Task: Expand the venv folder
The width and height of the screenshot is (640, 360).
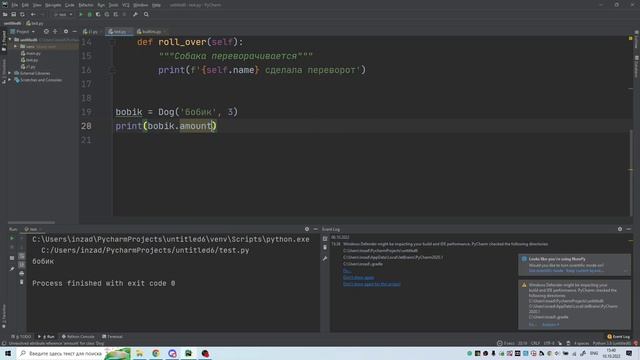Action: pyautogui.click(x=16, y=47)
